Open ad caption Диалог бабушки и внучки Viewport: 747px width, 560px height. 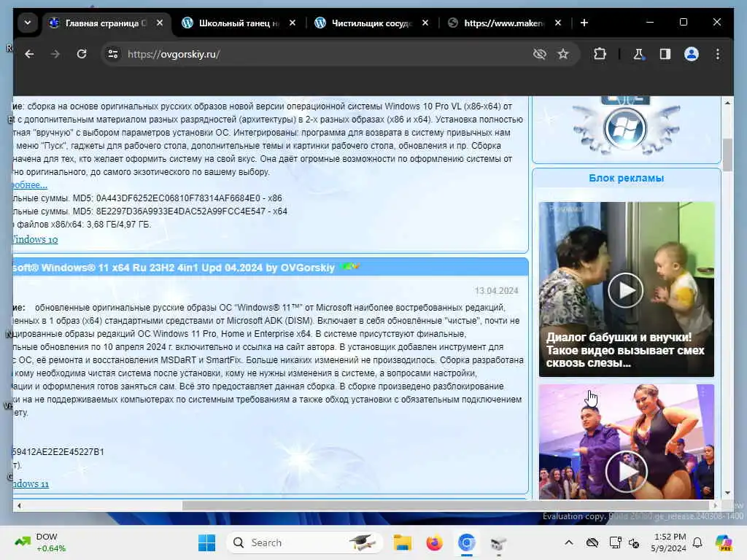tap(625, 350)
